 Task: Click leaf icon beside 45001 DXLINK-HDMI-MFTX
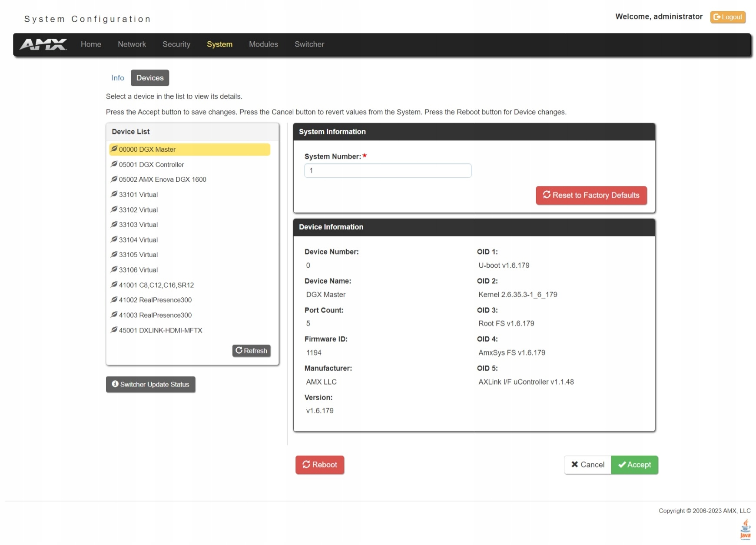coord(114,329)
